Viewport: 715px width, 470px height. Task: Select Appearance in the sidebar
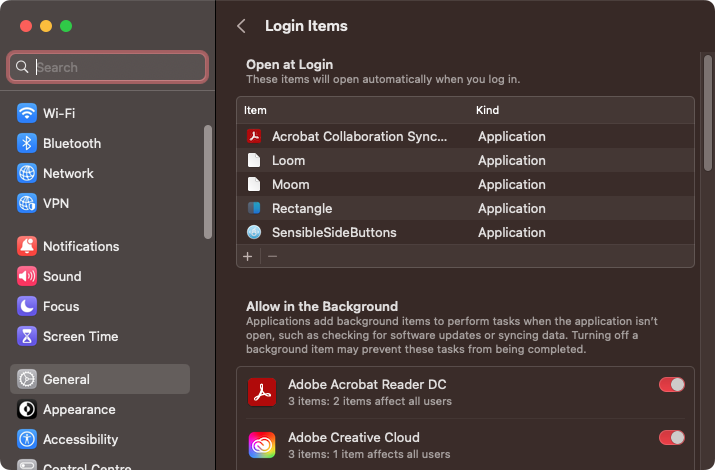(x=100, y=409)
